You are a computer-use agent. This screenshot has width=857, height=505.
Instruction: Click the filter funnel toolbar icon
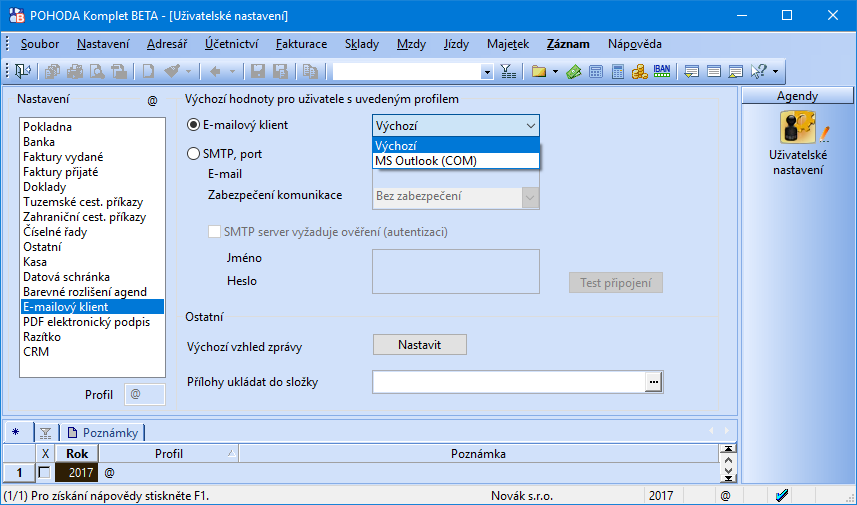coord(508,71)
